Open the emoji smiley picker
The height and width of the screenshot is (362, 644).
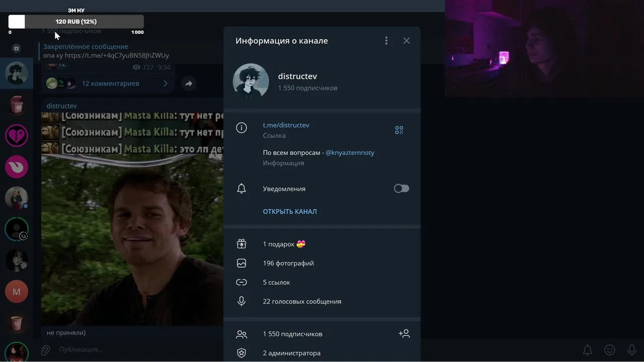610,350
